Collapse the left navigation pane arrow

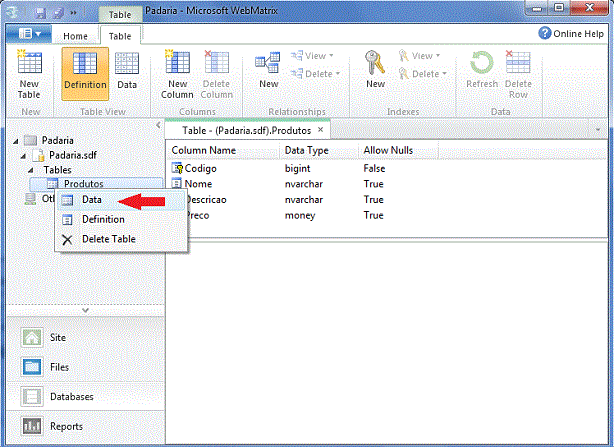[158, 125]
